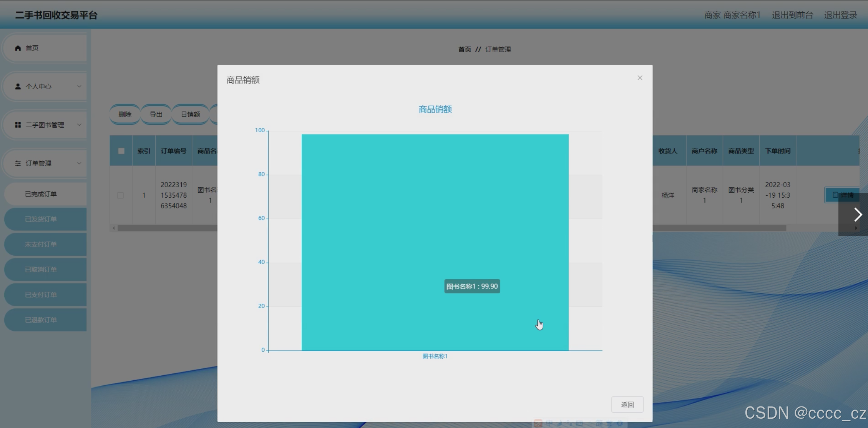The image size is (868, 428).
Task: Check the checkbox for order row 1
Action: click(121, 195)
